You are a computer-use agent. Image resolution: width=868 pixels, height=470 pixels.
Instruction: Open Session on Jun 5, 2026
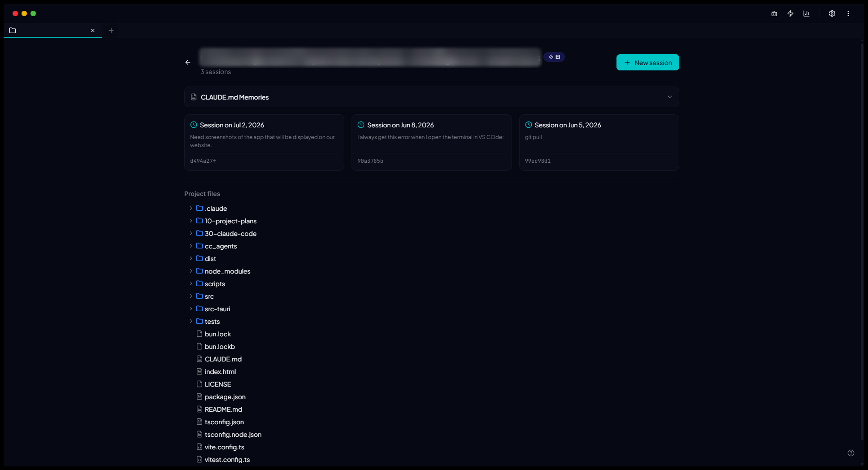[599, 143]
